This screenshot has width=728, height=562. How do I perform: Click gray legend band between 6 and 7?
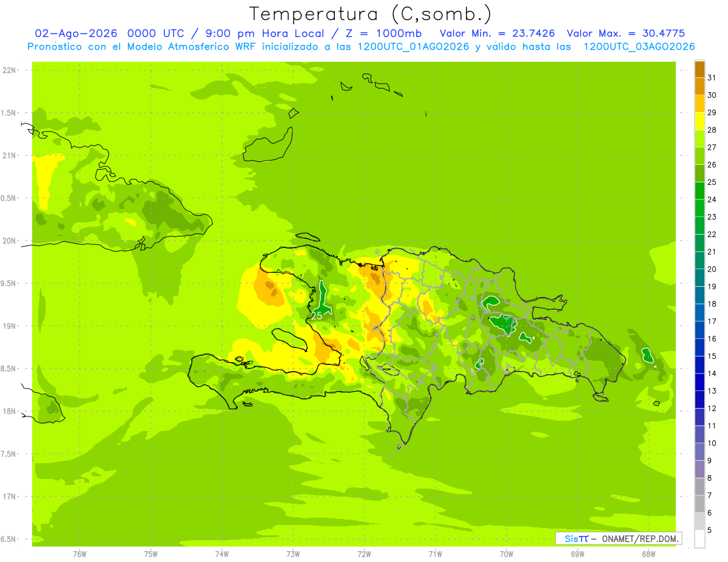click(x=699, y=504)
